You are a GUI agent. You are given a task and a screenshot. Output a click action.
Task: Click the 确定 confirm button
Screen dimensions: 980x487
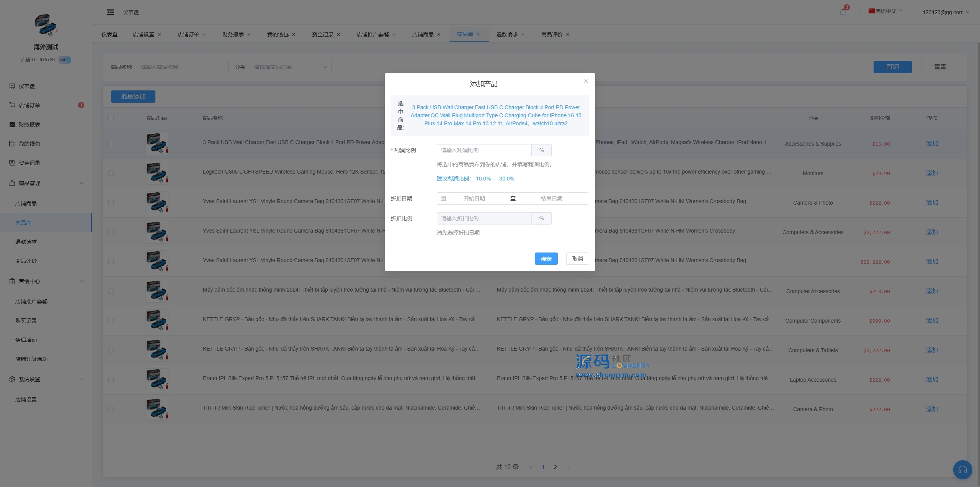546,259
